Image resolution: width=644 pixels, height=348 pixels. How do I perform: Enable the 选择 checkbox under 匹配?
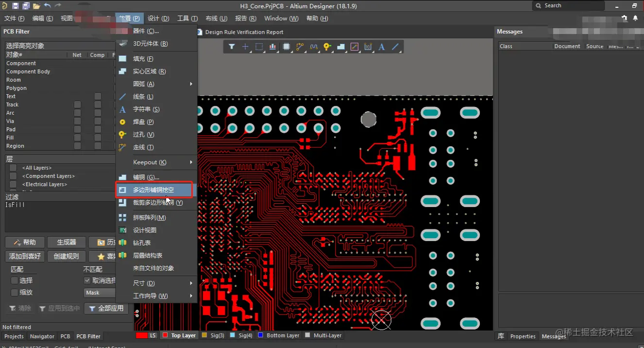[14, 280]
